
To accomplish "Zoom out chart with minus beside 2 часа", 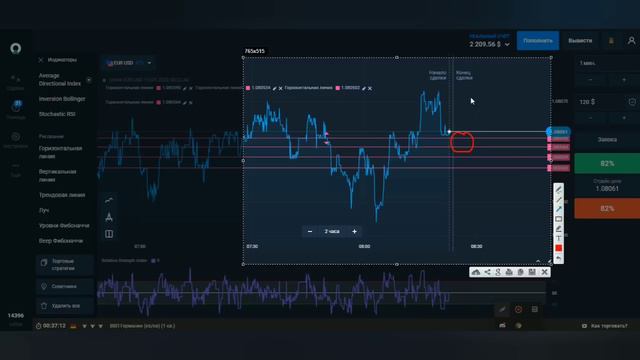I will tap(310, 231).
